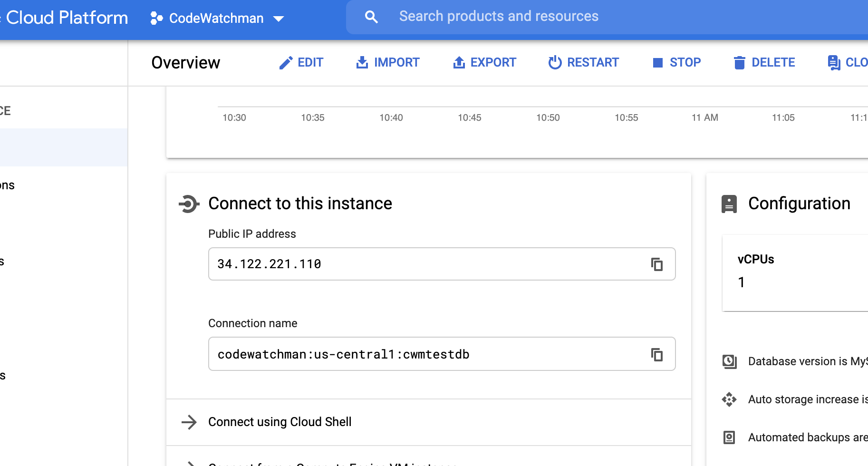Click the 10:55 time axis label

tap(627, 117)
